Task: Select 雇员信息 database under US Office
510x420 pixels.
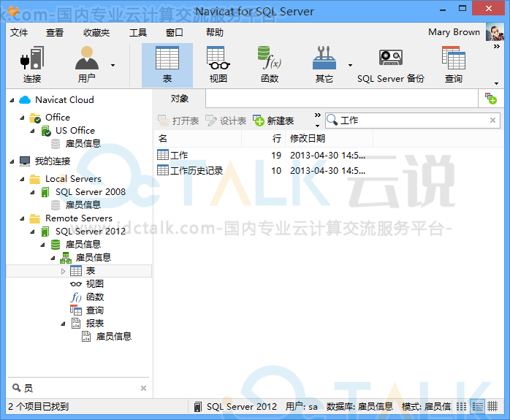Action: click(x=83, y=143)
